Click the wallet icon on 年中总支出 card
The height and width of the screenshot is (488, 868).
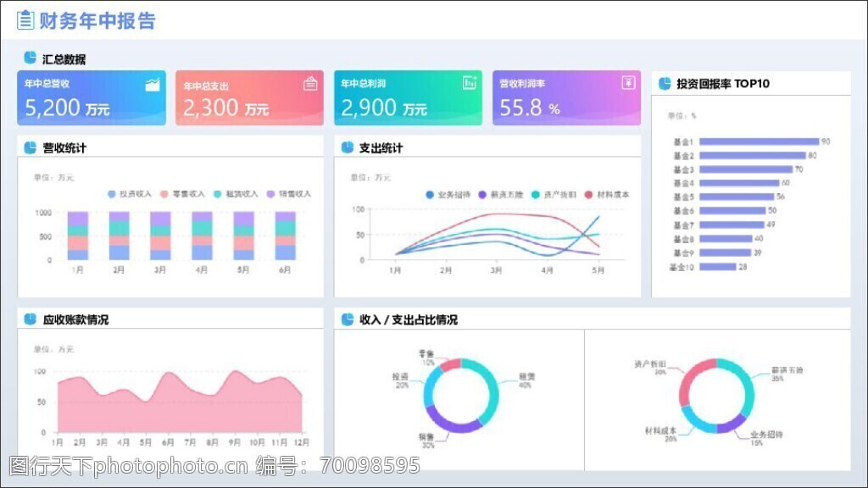pyautogui.click(x=311, y=83)
